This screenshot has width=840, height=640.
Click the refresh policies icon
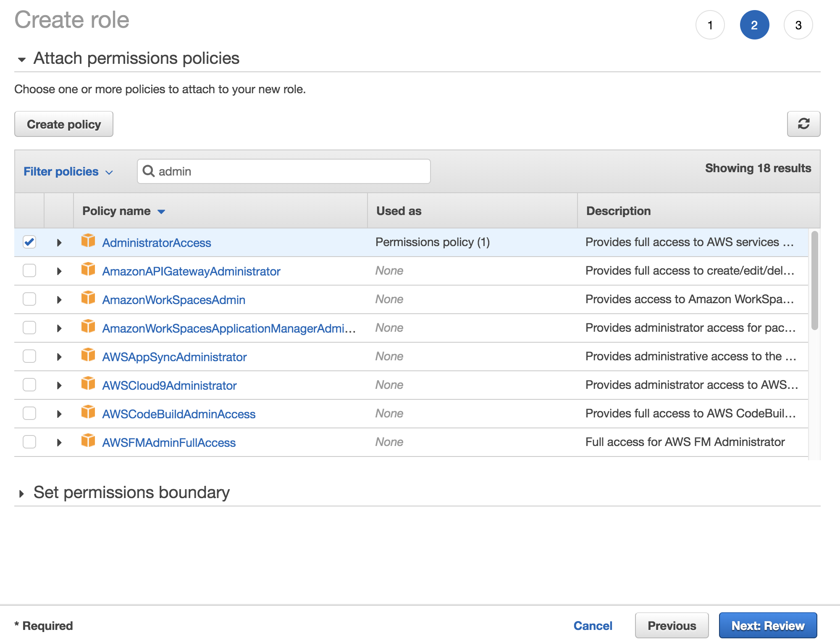point(803,124)
